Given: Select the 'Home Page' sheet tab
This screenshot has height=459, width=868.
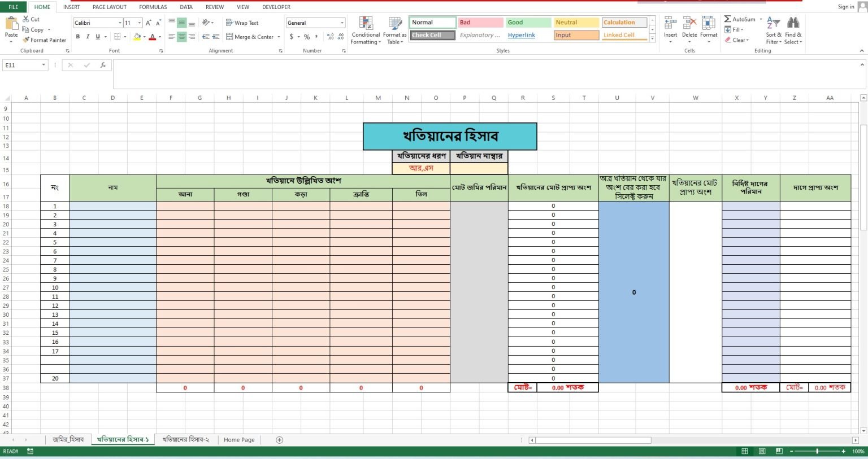Looking at the screenshot, I should pyautogui.click(x=238, y=439).
